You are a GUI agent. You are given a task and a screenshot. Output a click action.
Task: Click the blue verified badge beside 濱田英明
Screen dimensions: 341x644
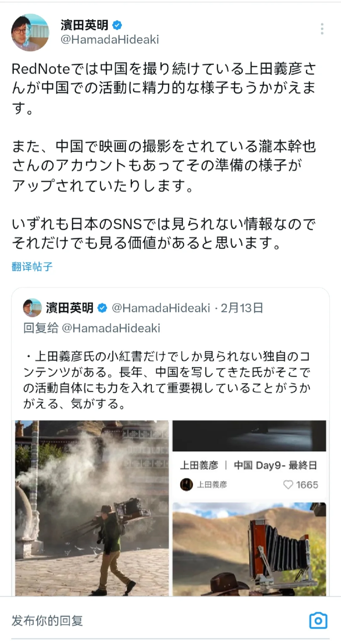(117, 25)
